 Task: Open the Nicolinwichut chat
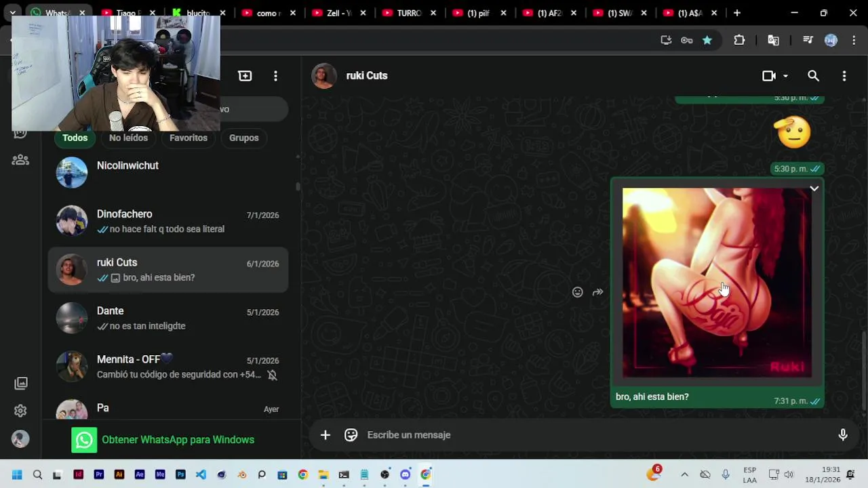168,173
